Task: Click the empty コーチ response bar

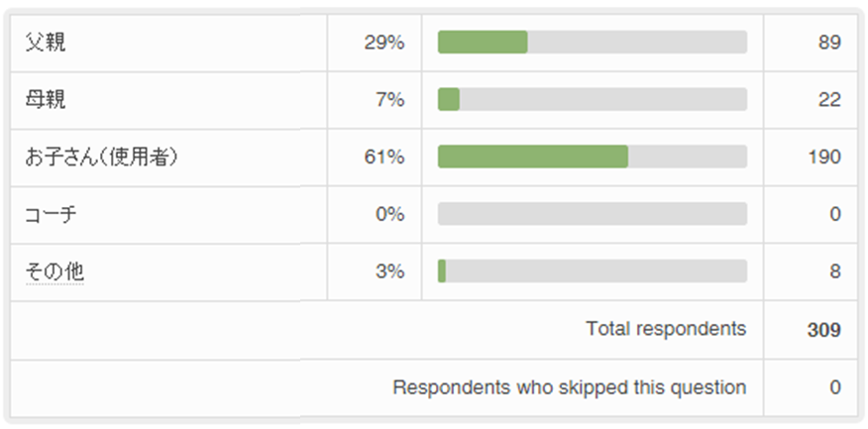Action: coord(592,214)
